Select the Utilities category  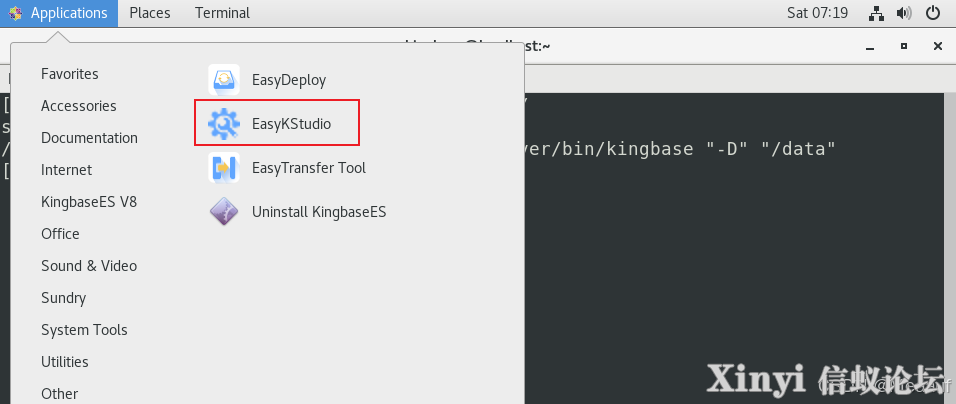tap(65, 362)
